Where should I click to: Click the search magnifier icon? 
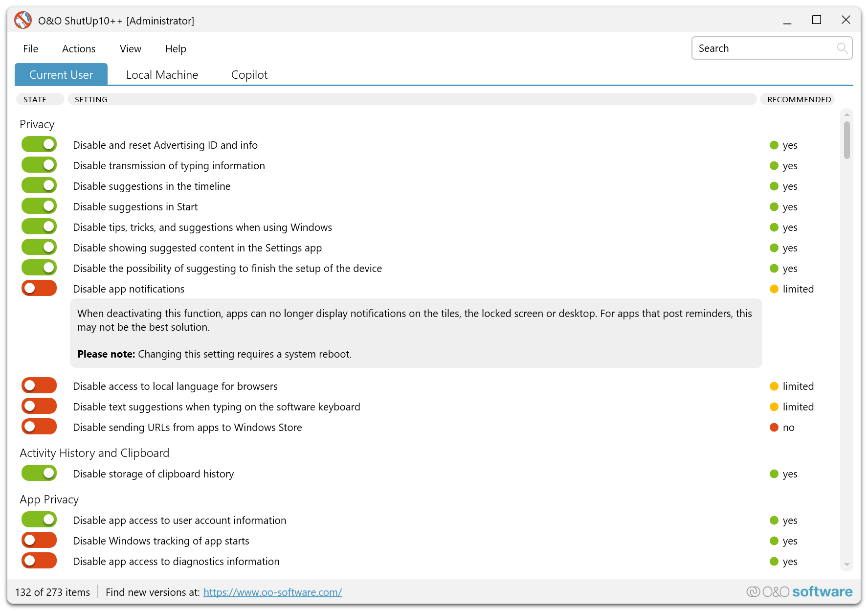tap(842, 48)
